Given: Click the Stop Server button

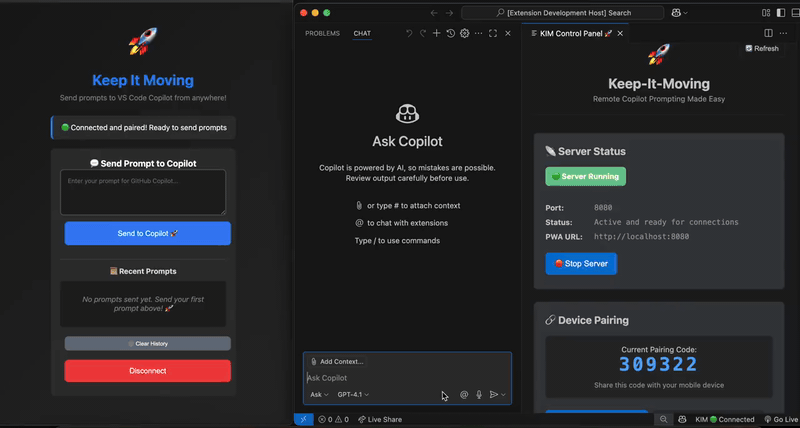Looking at the screenshot, I should point(581,264).
